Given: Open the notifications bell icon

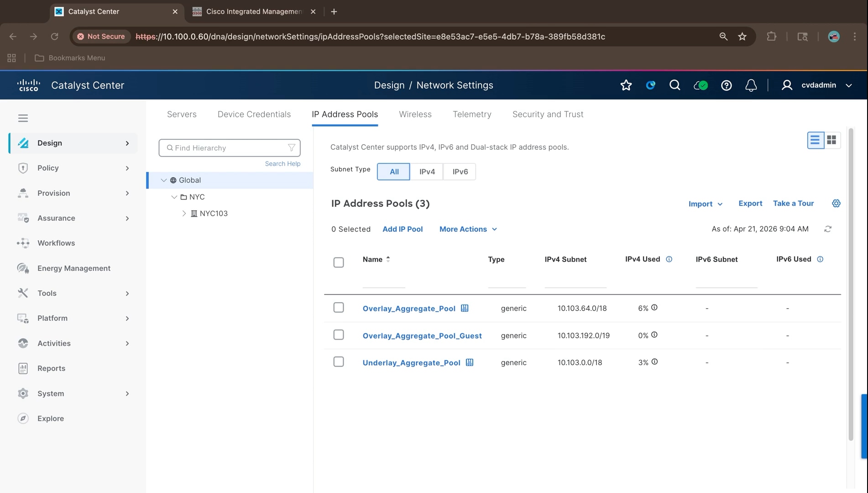Looking at the screenshot, I should click(x=751, y=85).
